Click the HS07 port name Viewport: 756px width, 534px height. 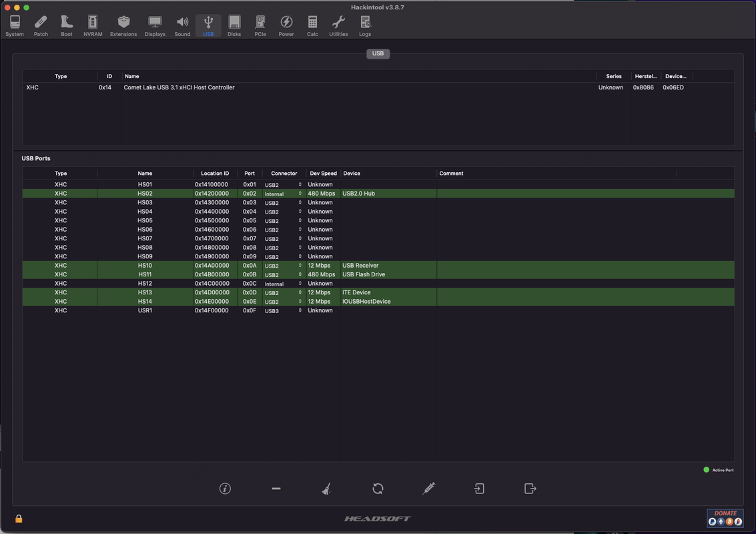click(x=145, y=238)
